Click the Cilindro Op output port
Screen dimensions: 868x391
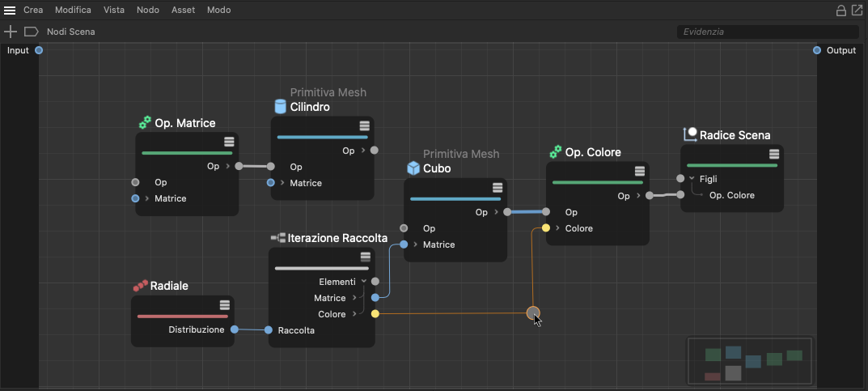point(375,150)
